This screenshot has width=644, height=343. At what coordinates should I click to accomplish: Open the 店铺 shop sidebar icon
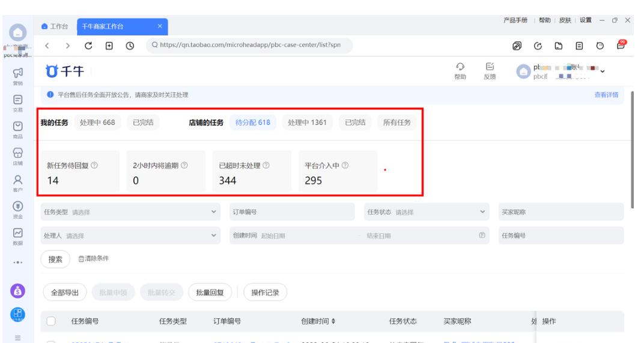[x=17, y=155]
